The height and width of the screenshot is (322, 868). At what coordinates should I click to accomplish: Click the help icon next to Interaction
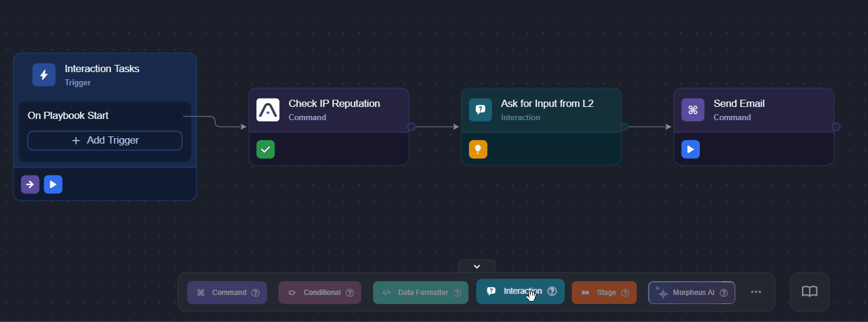click(x=552, y=291)
